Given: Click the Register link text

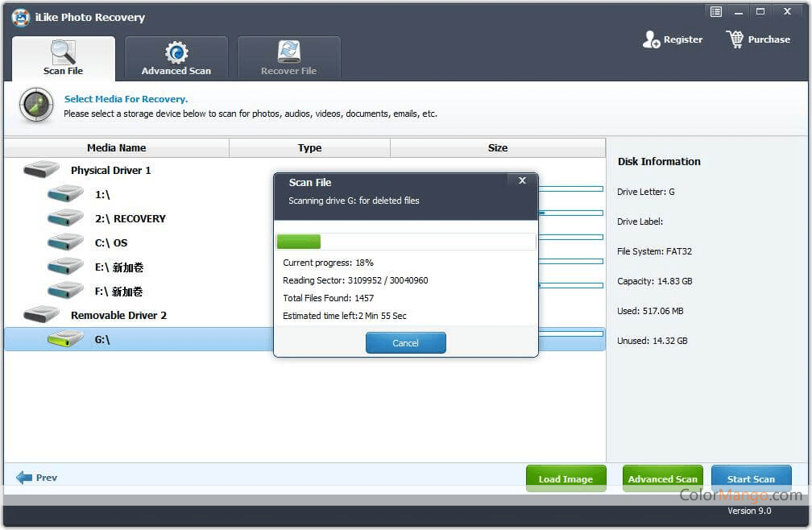Looking at the screenshot, I should (x=683, y=39).
